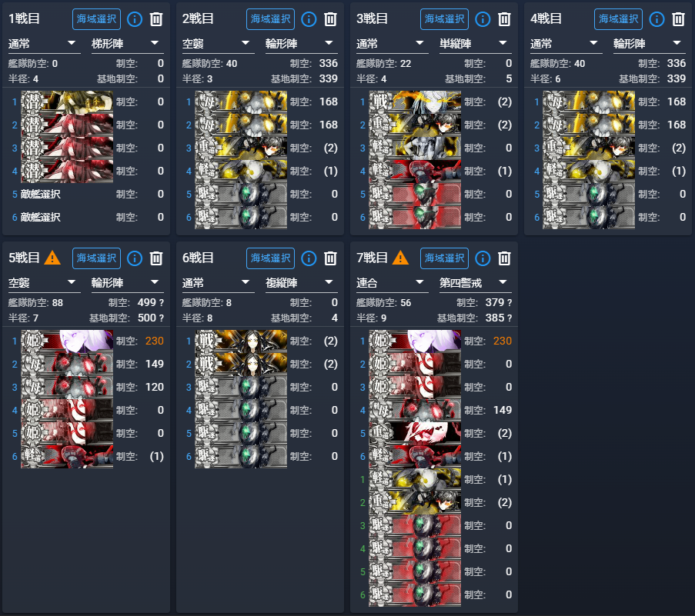This screenshot has height=616, width=695.
Task: Open 通常 battle type dropdown in 1戦目
Action: point(45,44)
